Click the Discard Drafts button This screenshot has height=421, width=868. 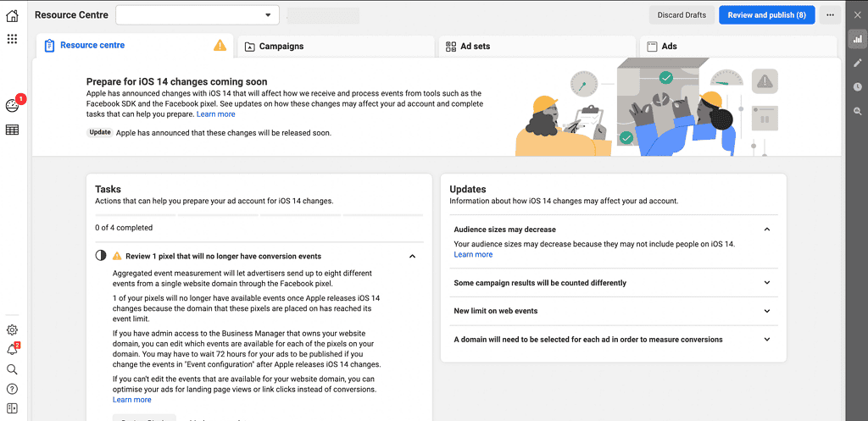(681, 15)
